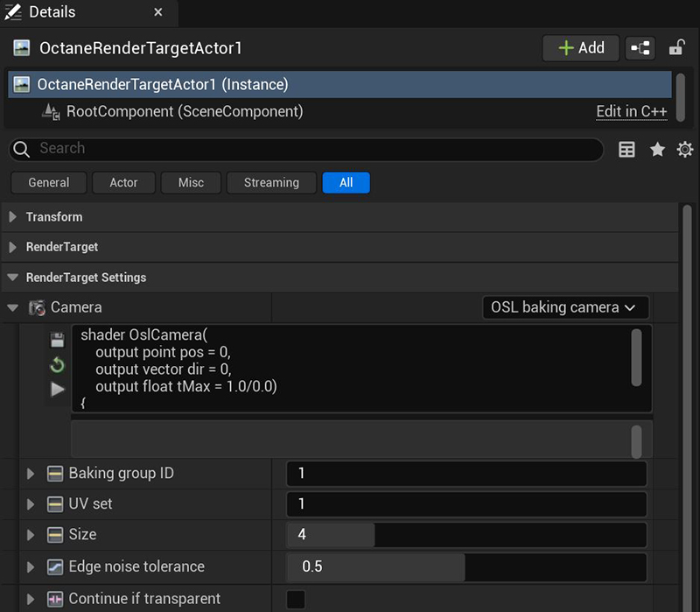Open the Edit in C++ link
This screenshot has width=700, height=612.
(632, 111)
